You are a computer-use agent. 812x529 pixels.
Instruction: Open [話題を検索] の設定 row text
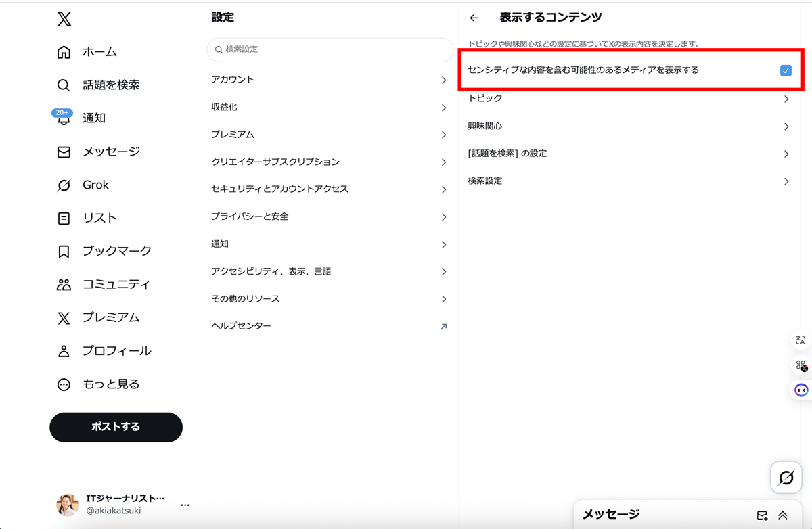pyautogui.click(x=507, y=154)
